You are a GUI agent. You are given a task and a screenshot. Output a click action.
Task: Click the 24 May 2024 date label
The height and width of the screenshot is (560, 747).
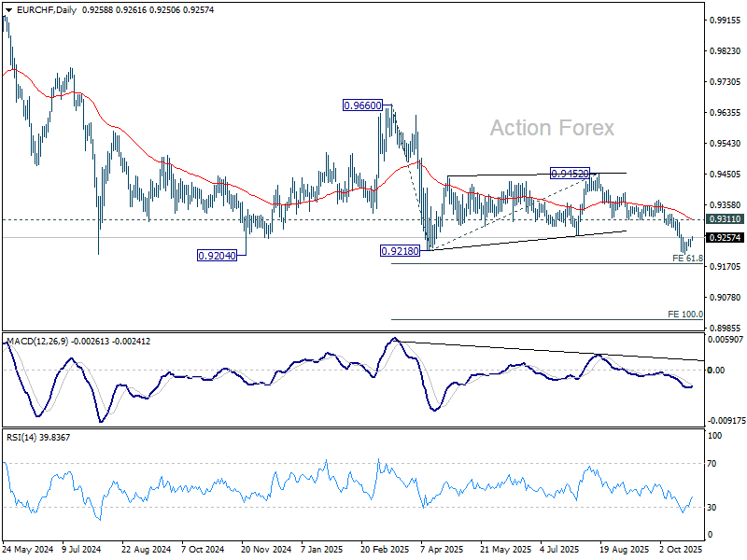click(28, 550)
